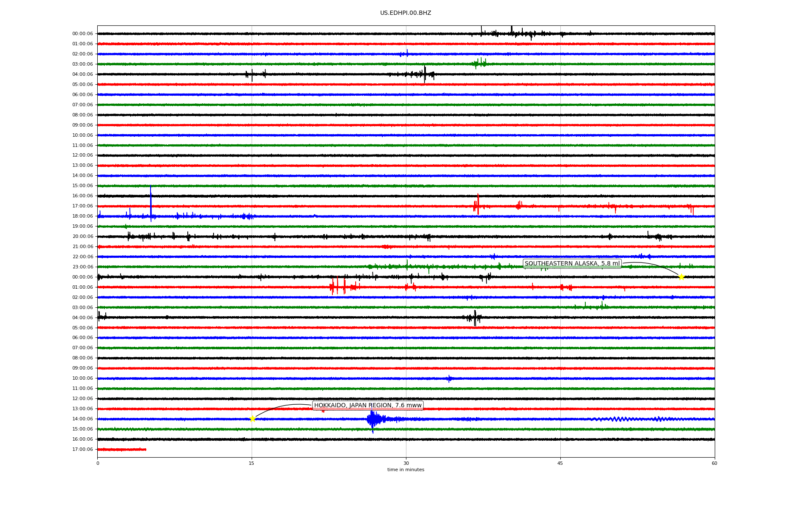
Task: Click the 30 tick label on x-axis
Action: pyautogui.click(x=406, y=463)
